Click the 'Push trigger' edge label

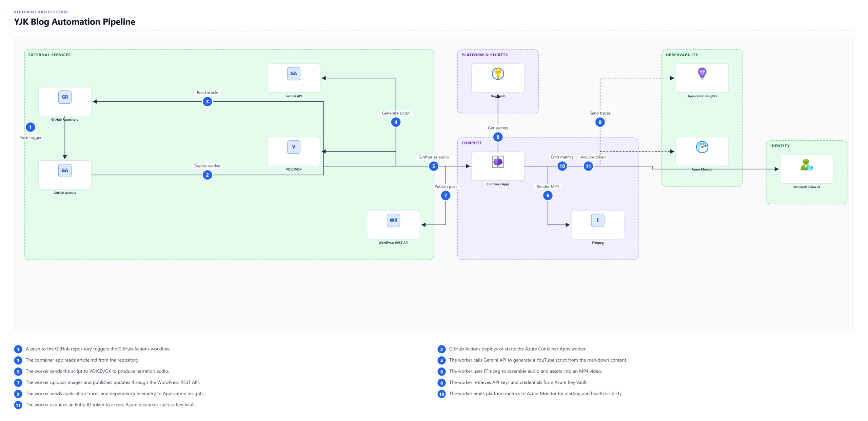click(31, 138)
